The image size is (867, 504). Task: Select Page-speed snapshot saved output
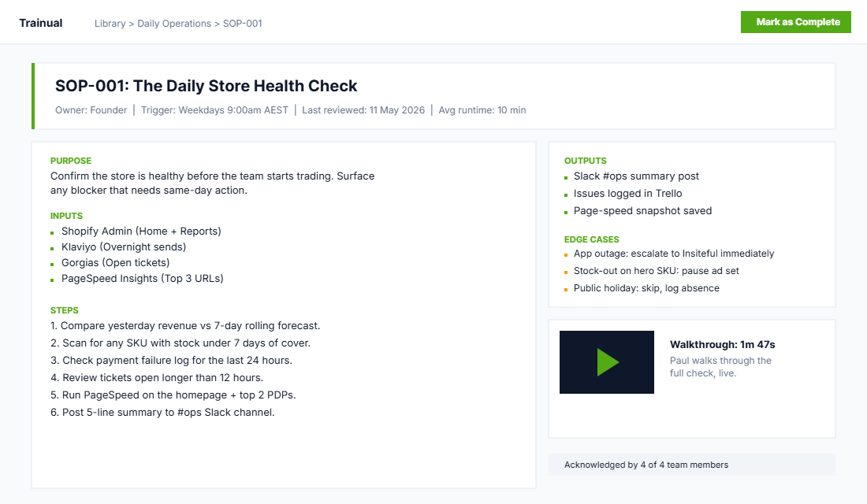click(642, 211)
